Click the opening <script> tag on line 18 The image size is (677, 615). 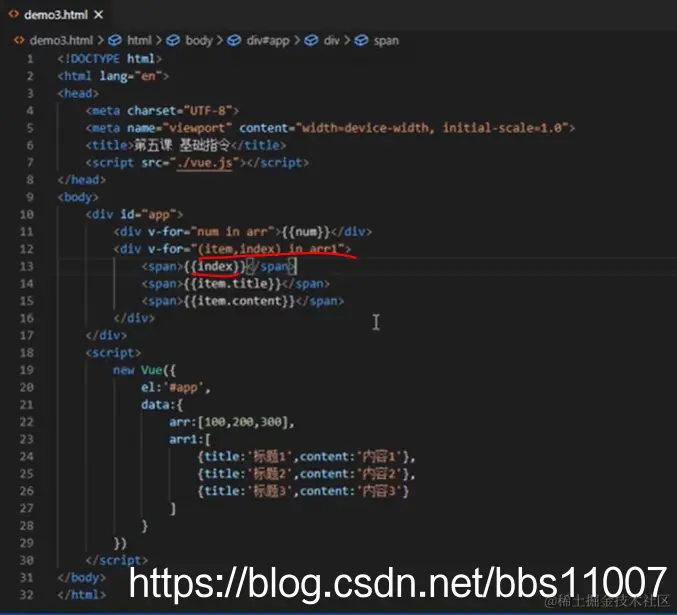(x=113, y=353)
